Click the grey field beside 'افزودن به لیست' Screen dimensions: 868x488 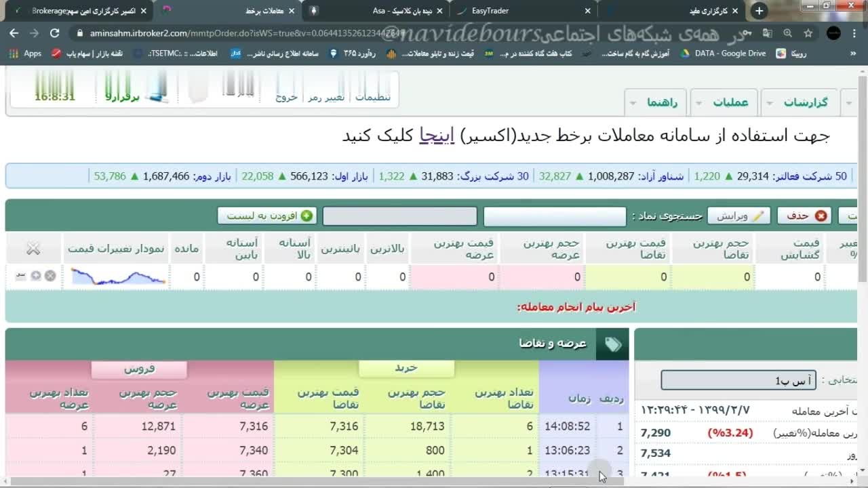(400, 216)
